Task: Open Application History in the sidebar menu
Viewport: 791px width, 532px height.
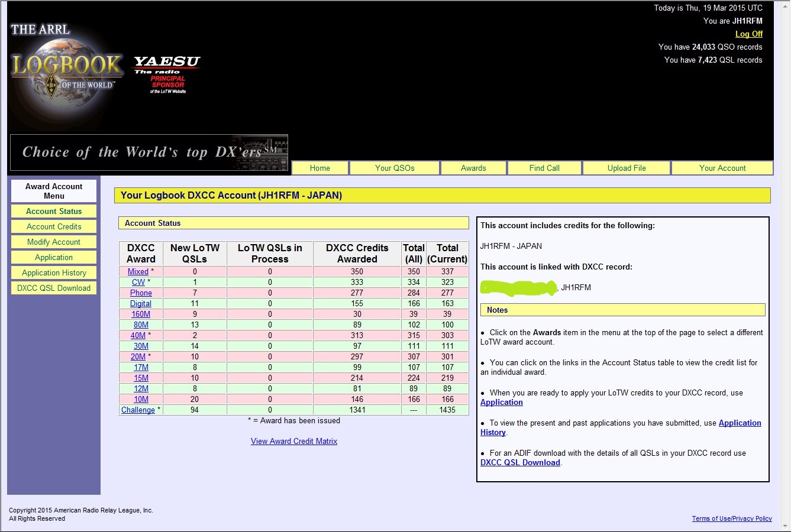Action: pos(54,273)
